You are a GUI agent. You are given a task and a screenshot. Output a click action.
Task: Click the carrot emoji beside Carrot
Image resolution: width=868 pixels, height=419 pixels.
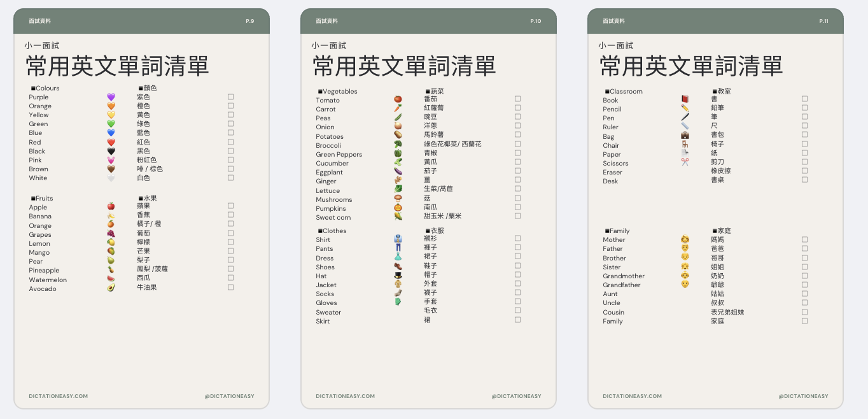398,108
